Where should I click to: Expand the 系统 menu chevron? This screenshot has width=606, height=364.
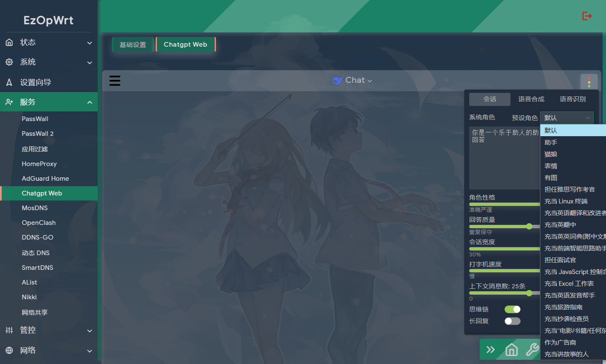click(90, 63)
